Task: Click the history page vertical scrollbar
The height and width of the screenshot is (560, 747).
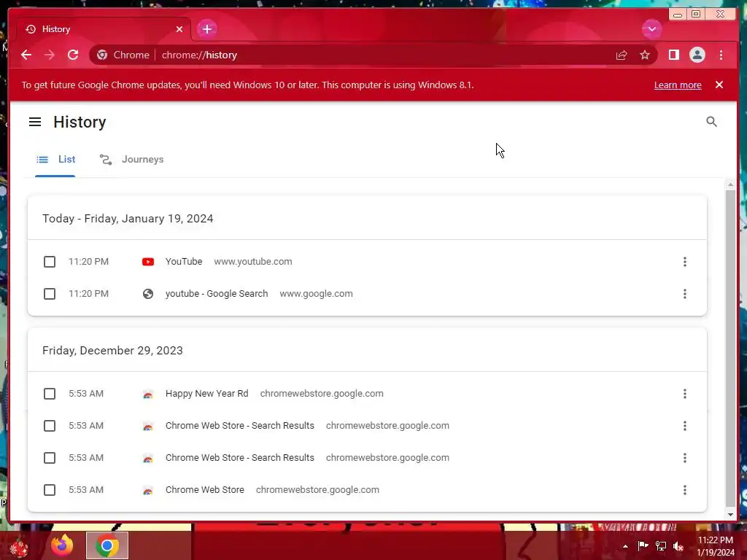Action: point(730,348)
